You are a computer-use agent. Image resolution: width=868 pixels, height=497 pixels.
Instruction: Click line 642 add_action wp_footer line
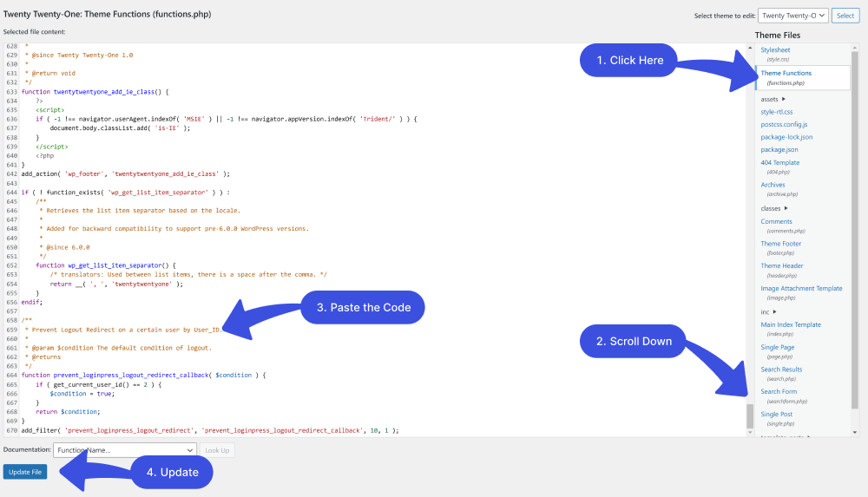point(125,173)
